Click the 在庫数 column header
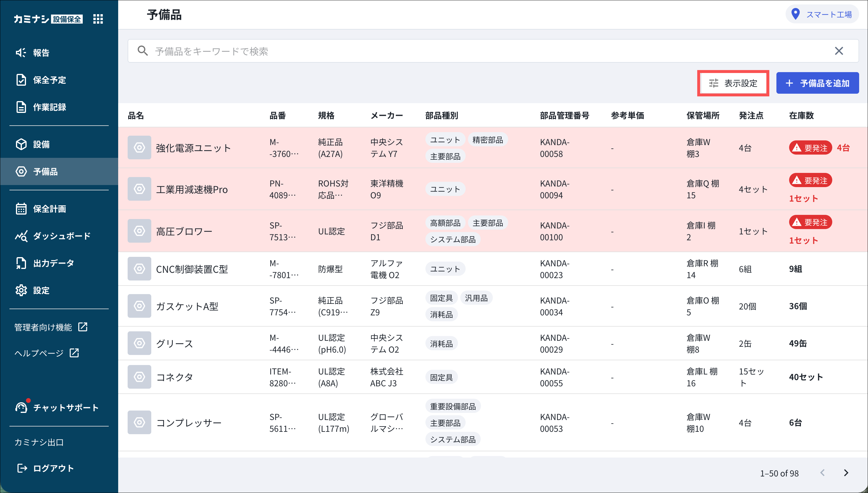Screen dimensions: 868x493 click(x=801, y=116)
